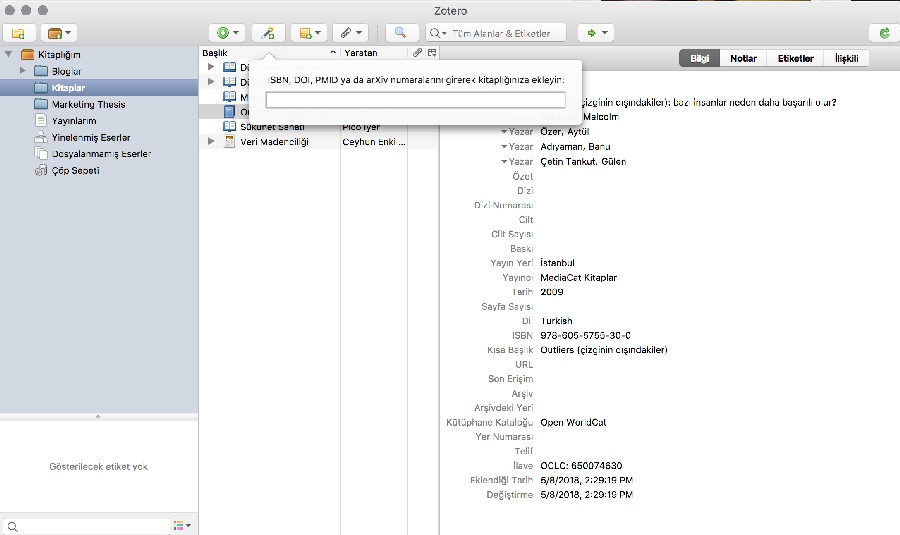
Task: Open the tag selector actions menu
Action: [x=183, y=526]
